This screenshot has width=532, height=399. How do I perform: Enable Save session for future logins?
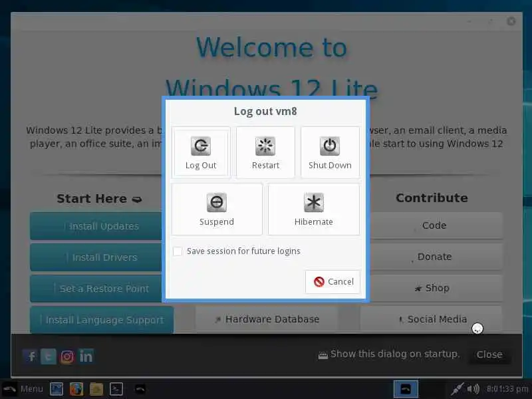[x=178, y=251]
